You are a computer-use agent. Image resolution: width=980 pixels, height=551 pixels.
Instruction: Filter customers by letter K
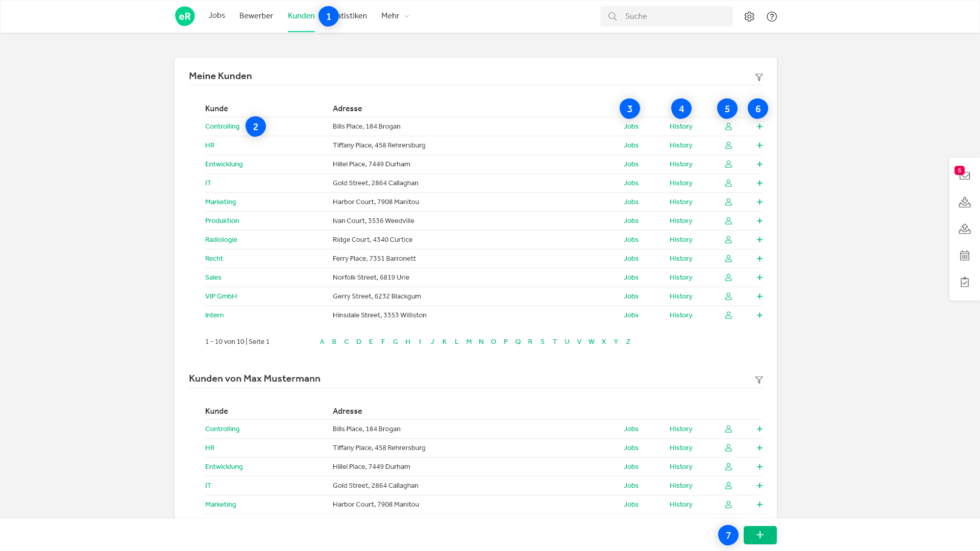coord(445,342)
